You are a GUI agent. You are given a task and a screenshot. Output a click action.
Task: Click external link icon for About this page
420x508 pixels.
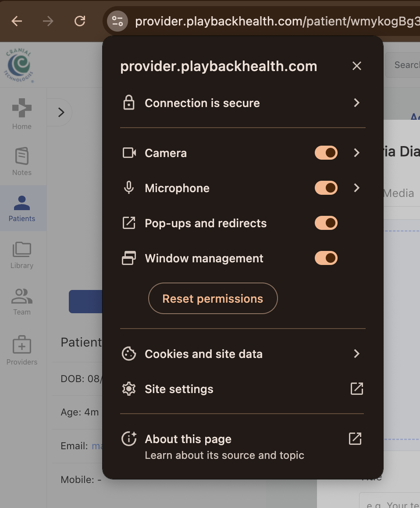coord(355,439)
